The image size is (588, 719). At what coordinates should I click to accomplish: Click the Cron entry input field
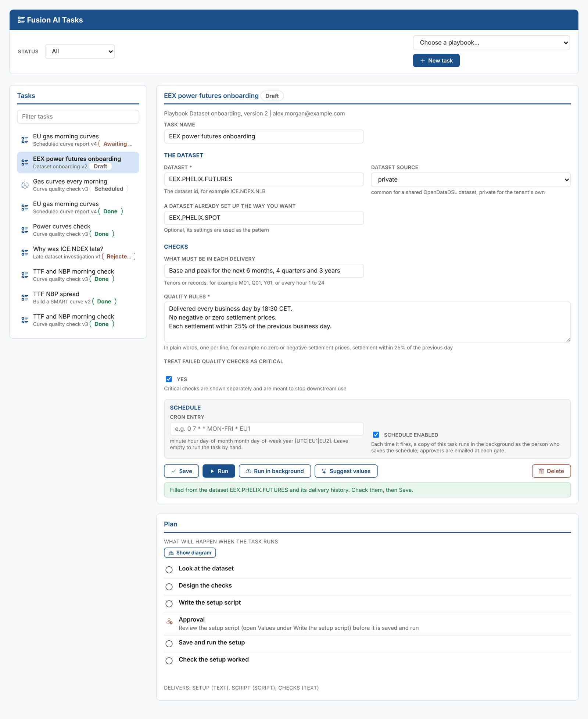tap(267, 429)
